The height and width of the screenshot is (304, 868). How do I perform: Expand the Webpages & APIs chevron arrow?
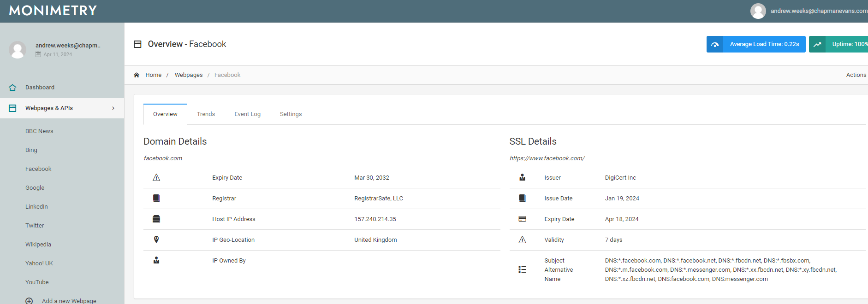(x=113, y=108)
